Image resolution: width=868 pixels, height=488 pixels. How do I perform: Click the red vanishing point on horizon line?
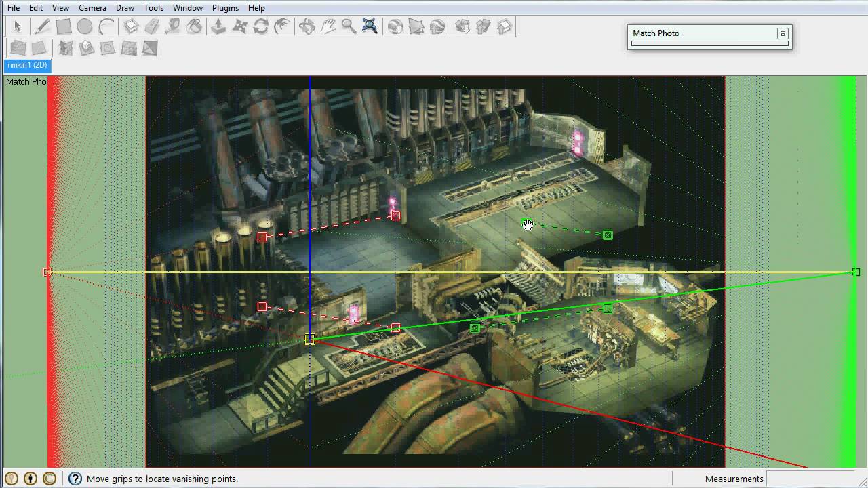click(47, 272)
